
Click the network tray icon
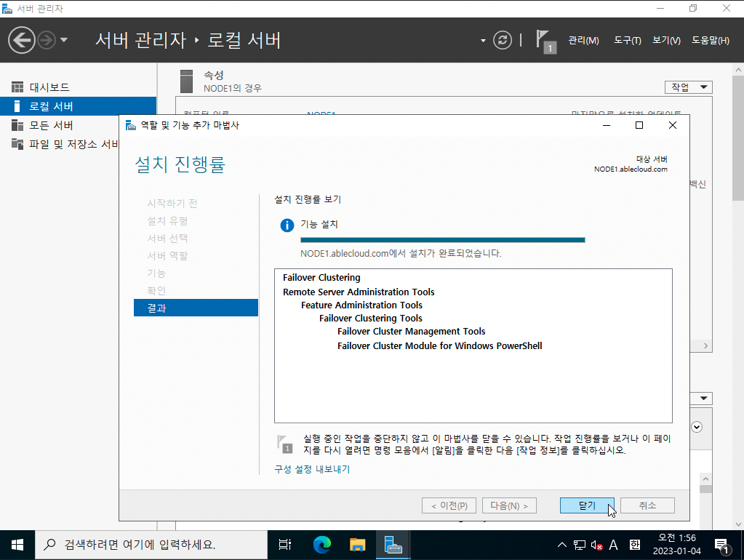[580, 545]
